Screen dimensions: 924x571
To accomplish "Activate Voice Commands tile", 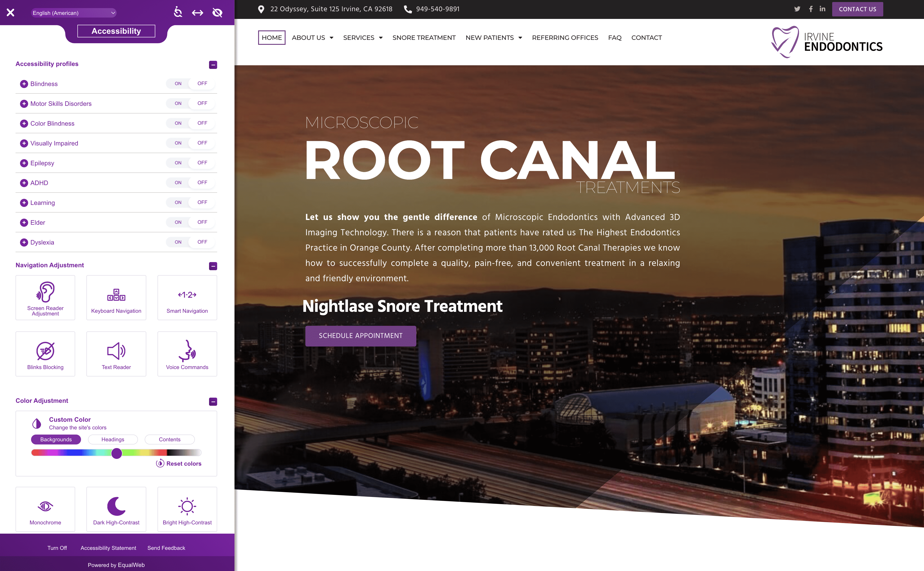I will 187,354.
